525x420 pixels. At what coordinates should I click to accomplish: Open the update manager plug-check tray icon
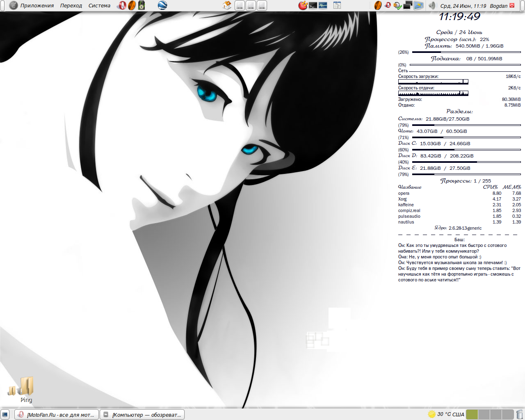pyautogui.click(x=397, y=5)
